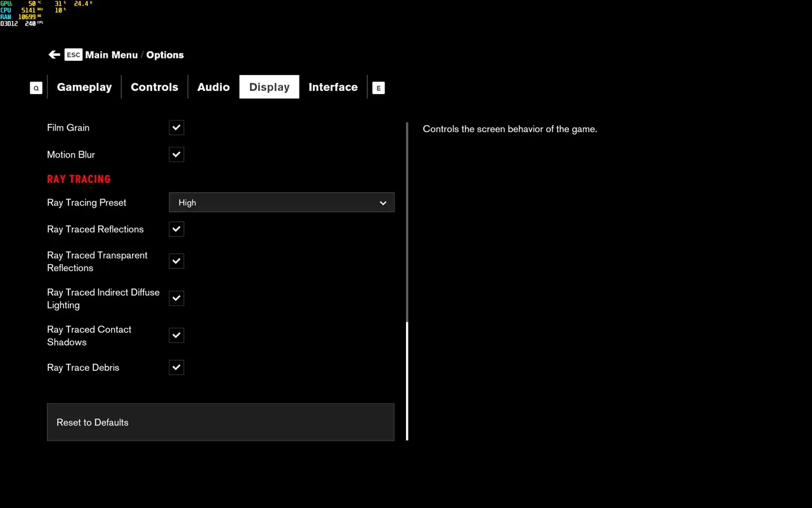812x508 pixels.
Task: Click the D3D12 FPS counter overlay
Action: point(22,23)
